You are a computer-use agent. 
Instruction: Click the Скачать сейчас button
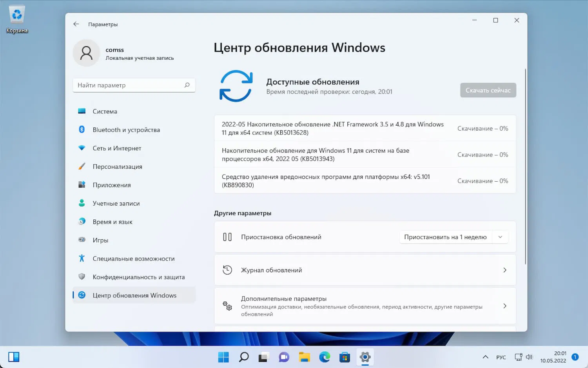(488, 90)
